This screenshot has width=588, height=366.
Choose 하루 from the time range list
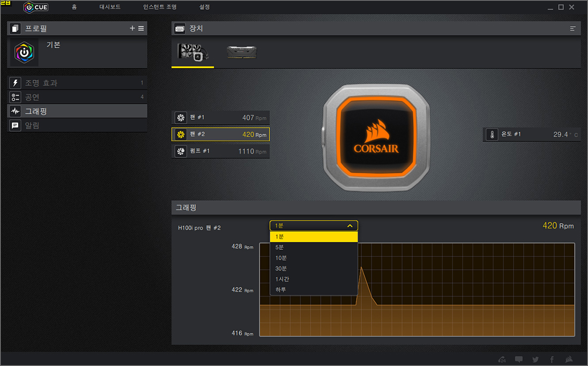[313, 289]
